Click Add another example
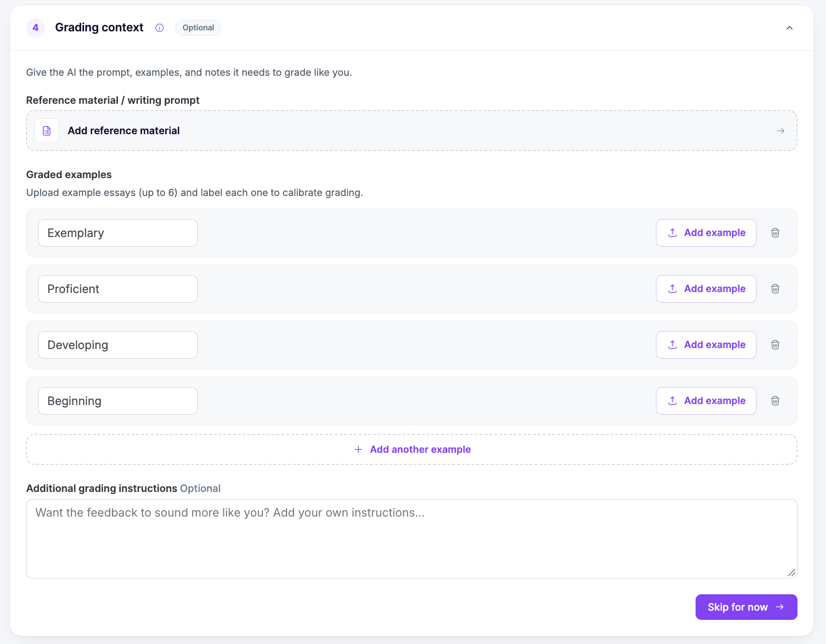Viewport: 826px width, 644px height. (x=412, y=449)
